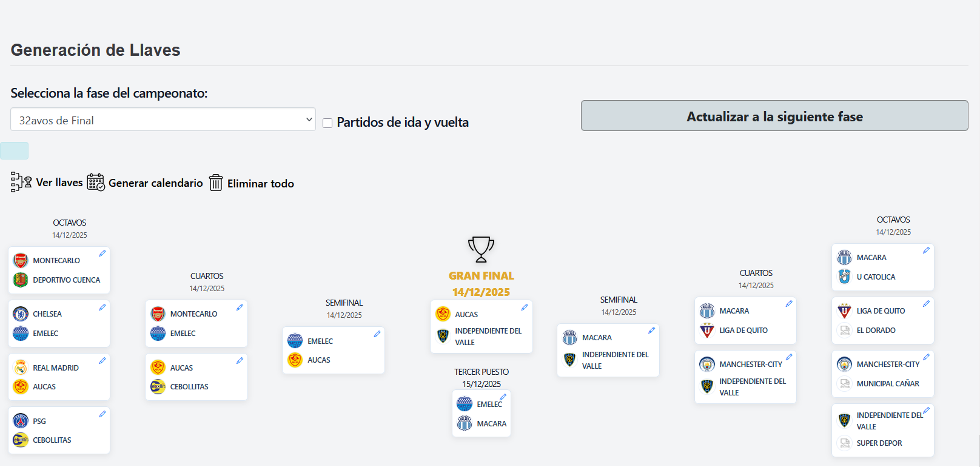The image size is (980, 467).
Task: Click the small teal box below the dropdown
Action: click(14, 150)
